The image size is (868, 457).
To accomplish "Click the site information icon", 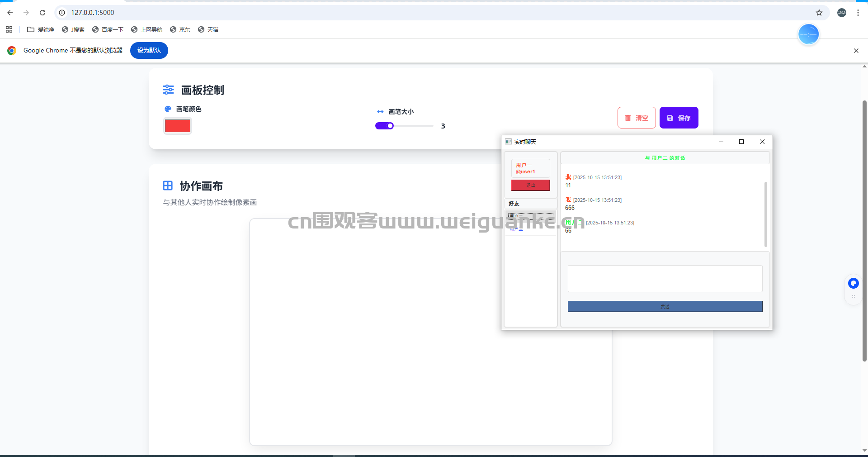I will tap(62, 13).
